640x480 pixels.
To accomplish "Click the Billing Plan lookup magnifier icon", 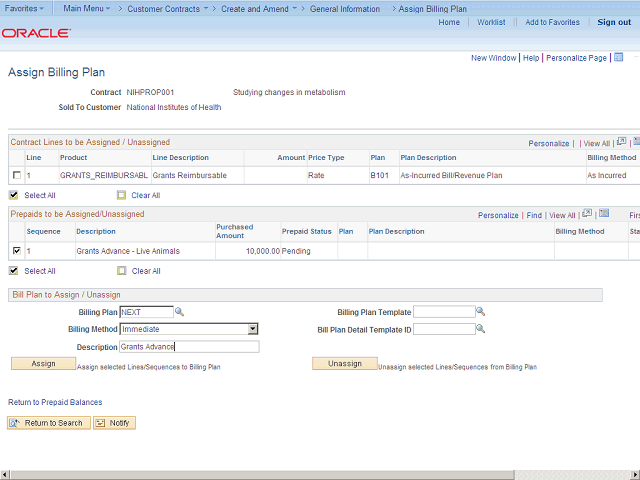I will point(180,312).
